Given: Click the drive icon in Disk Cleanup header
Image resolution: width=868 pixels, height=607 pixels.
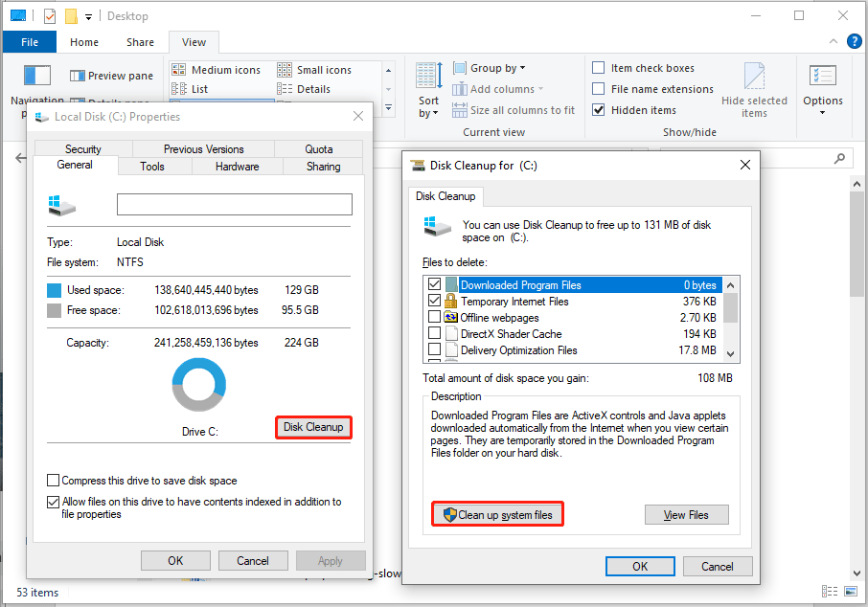Looking at the screenshot, I should pyautogui.click(x=437, y=227).
